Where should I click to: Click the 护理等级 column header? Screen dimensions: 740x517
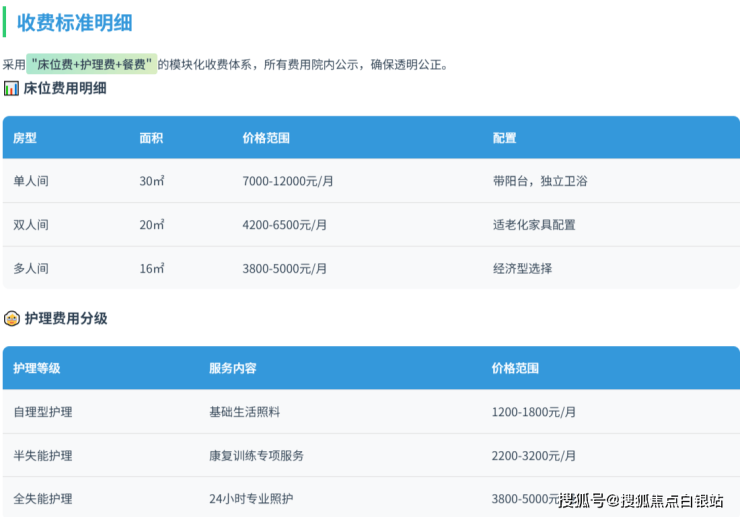37,368
